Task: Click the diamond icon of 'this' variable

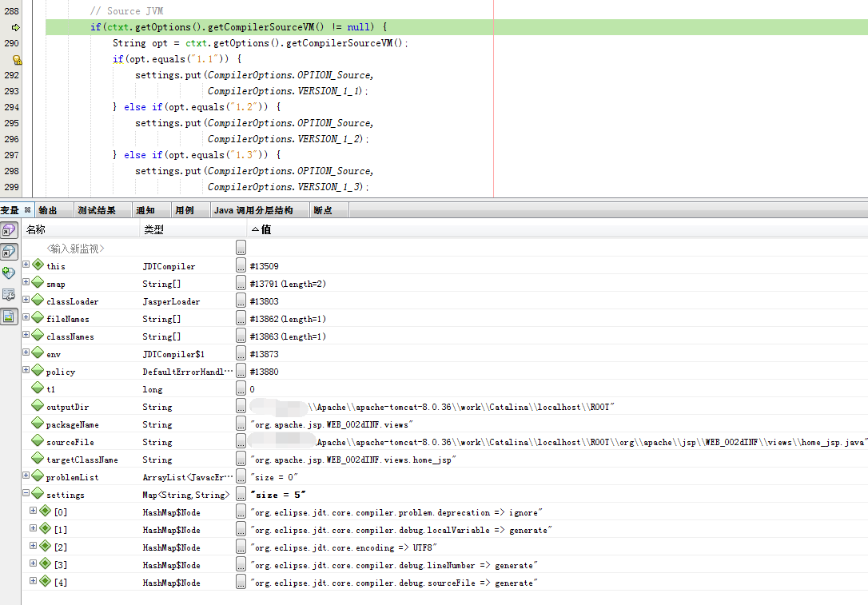Action: point(38,265)
